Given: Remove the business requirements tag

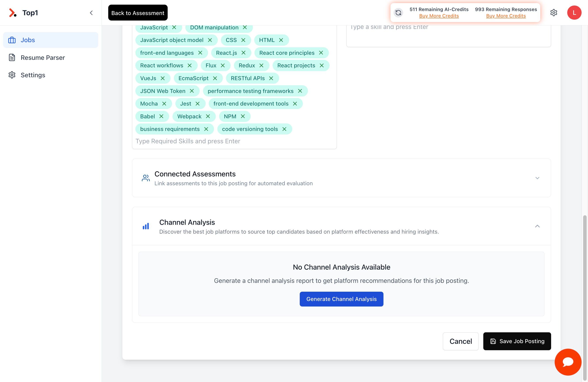Looking at the screenshot, I should [x=206, y=129].
